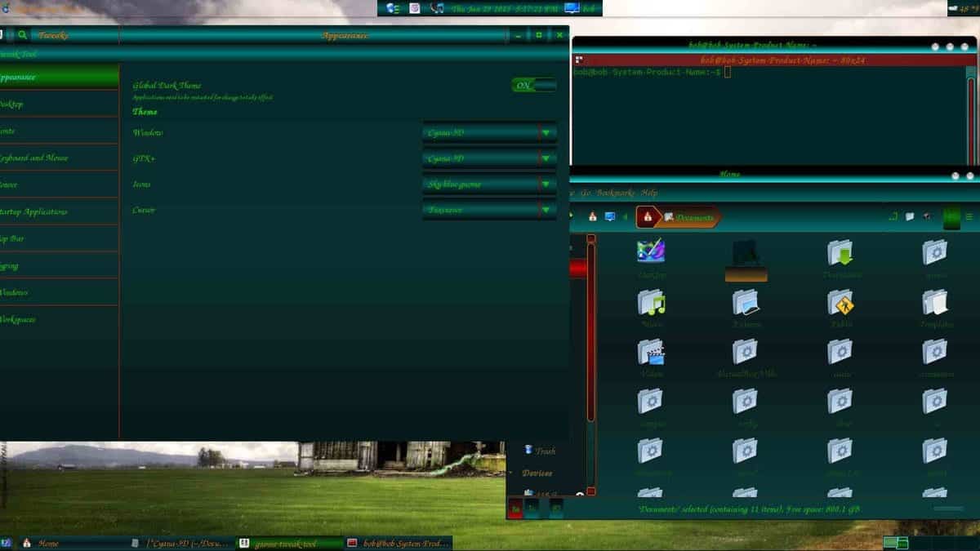This screenshot has height=551, width=980.
Task: Click the volume icon in top panel
Action: coord(437,8)
